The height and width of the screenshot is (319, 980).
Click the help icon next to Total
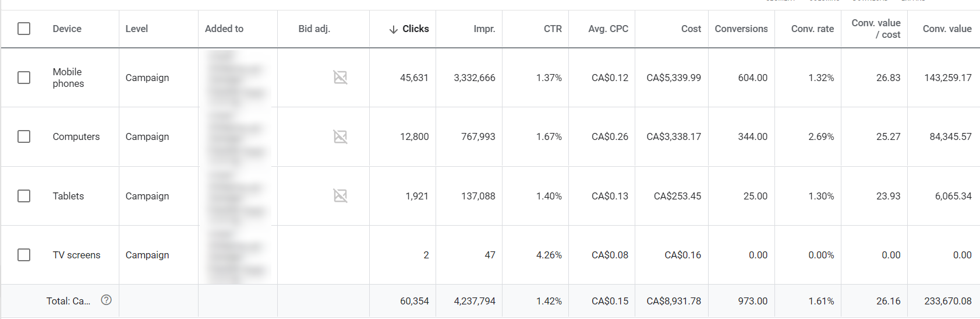(106, 300)
